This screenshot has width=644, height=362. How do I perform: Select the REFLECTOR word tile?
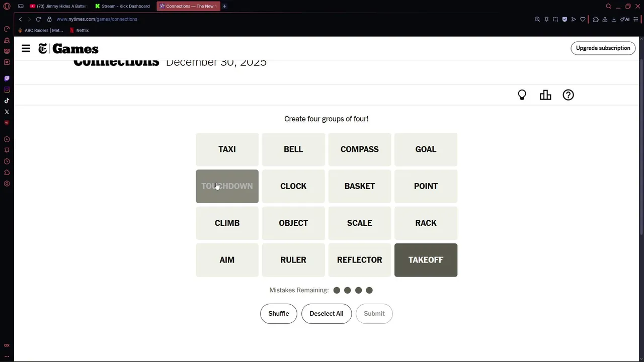click(359, 260)
